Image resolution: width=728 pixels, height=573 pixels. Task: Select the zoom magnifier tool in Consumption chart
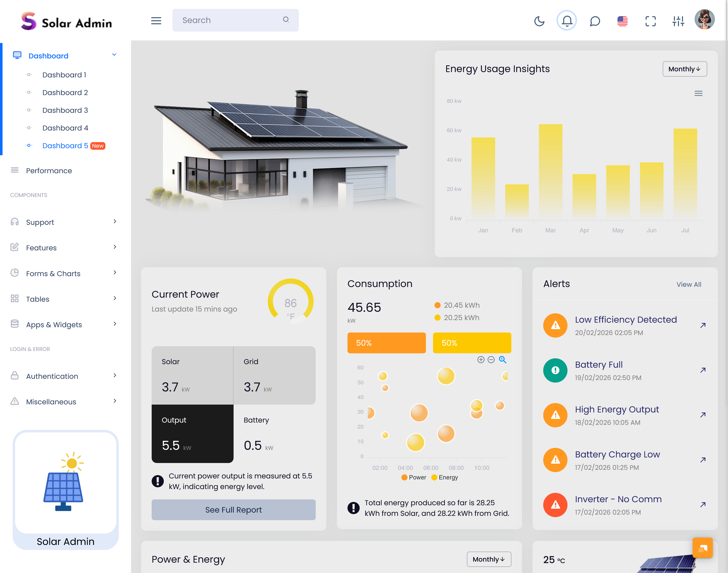502,360
